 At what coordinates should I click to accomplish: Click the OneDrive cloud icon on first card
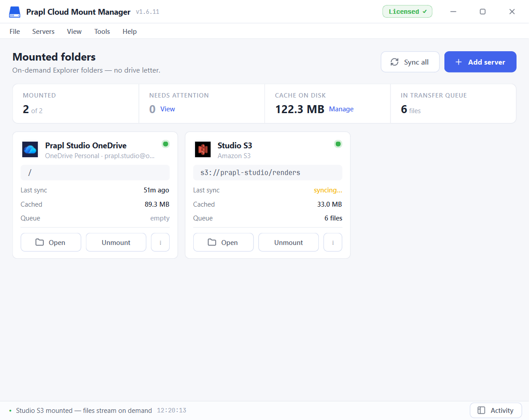tap(30, 149)
